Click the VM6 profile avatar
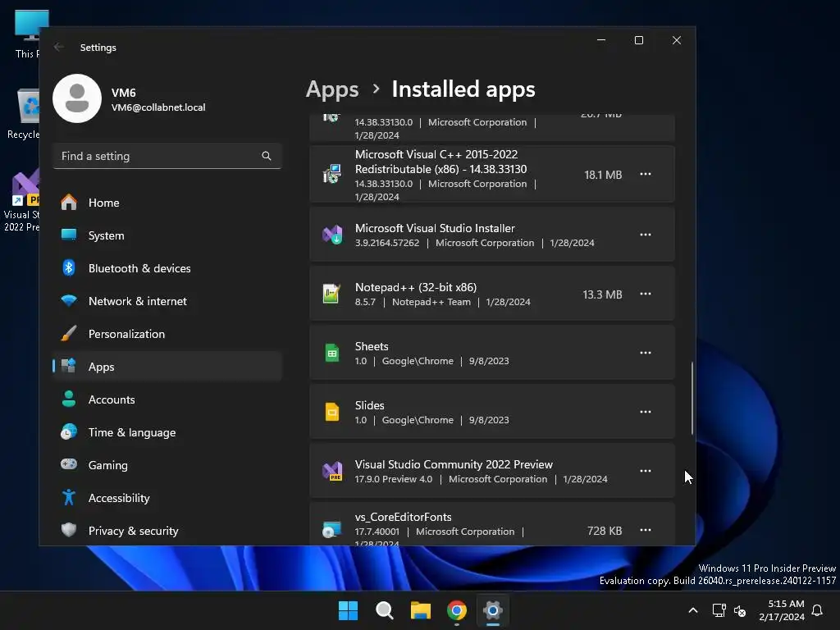Screen dimensions: 840x630 (x=77, y=98)
